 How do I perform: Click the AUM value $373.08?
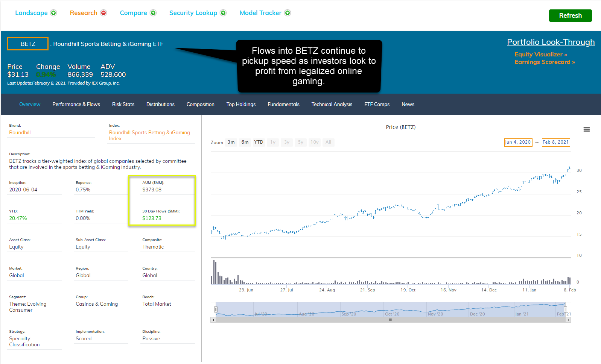(152, 190)
